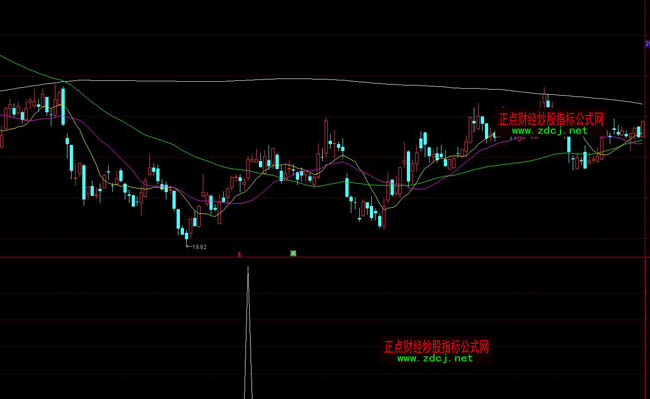Click the blue price label at right edge

tap(647, 44)
